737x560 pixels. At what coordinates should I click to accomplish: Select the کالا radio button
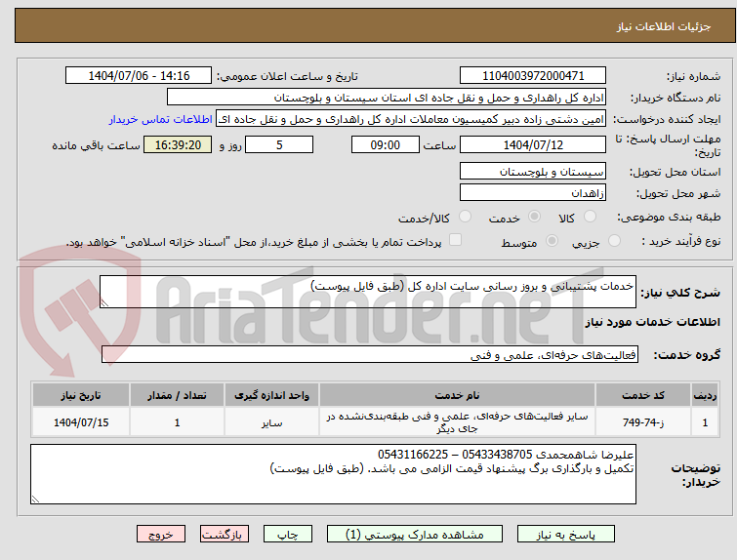tap(590, 217)
